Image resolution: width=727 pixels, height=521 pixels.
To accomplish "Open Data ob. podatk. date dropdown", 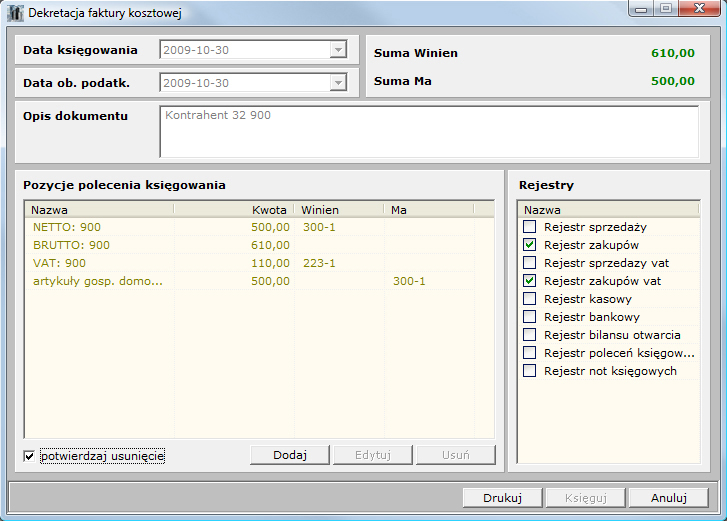I will [x=338, y=83].
